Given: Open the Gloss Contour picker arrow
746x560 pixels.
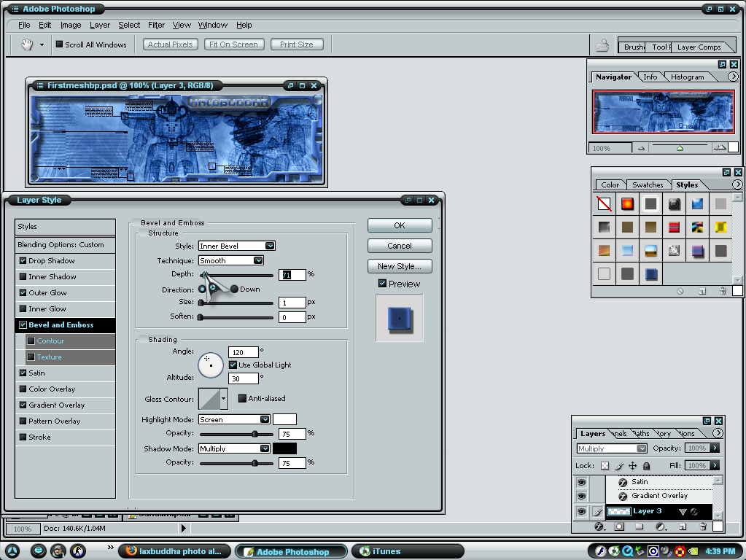Looking at the screenshot, I should point(223,399).
